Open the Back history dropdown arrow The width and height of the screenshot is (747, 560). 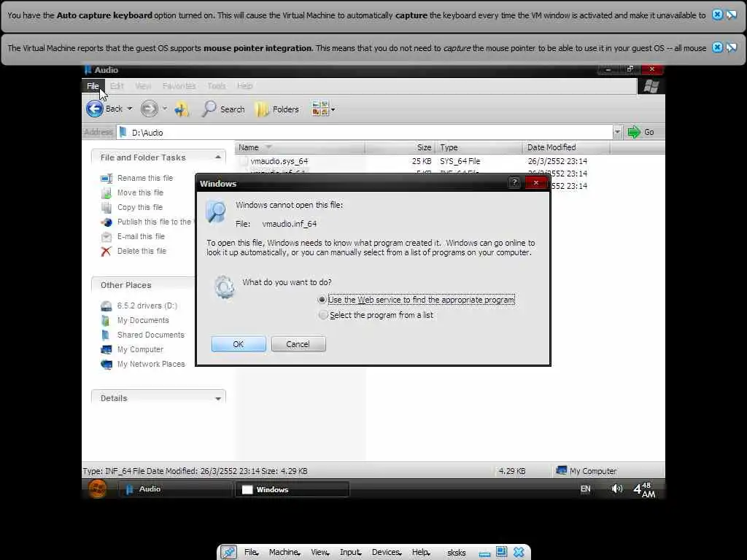130,109
